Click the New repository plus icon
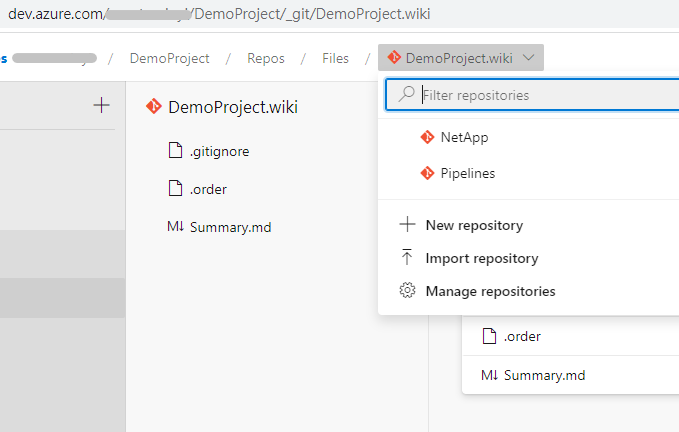The height and width of the screenshot is (432, 679). [407, 225]
